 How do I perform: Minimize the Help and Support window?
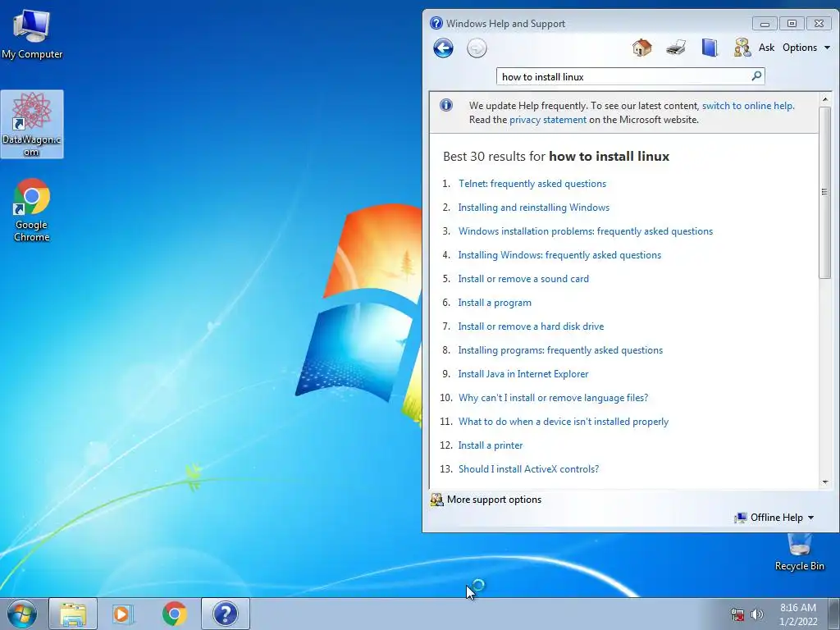(765, 24)
